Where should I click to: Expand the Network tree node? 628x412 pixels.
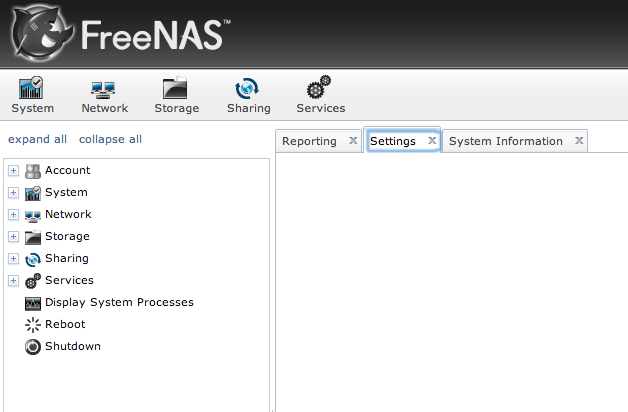pos(13,215)
